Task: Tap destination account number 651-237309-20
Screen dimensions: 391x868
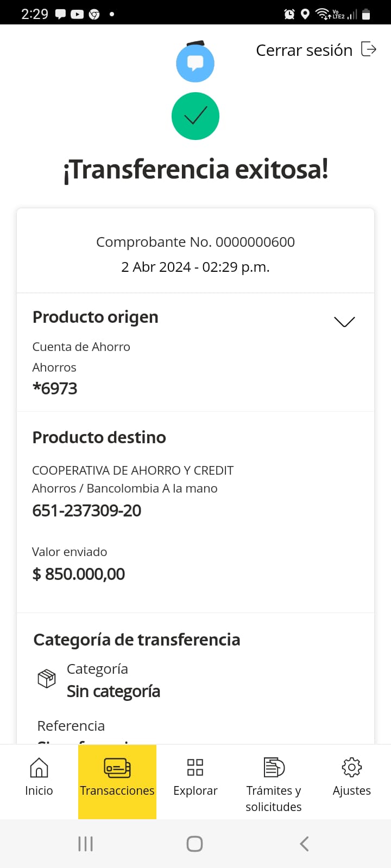Action: (x=87, y=510)
